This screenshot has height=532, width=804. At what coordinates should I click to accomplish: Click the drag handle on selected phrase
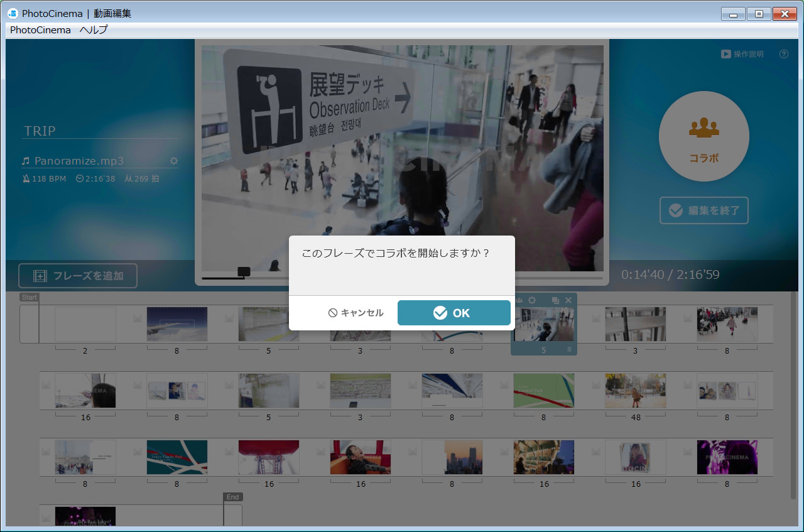tap(570, 349)
